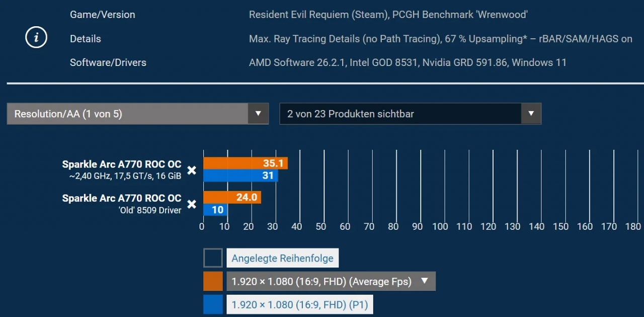This screenshot has width=644, height=317.
Task: Click the Max. Ray Tracing Details text
Action: 441,39
